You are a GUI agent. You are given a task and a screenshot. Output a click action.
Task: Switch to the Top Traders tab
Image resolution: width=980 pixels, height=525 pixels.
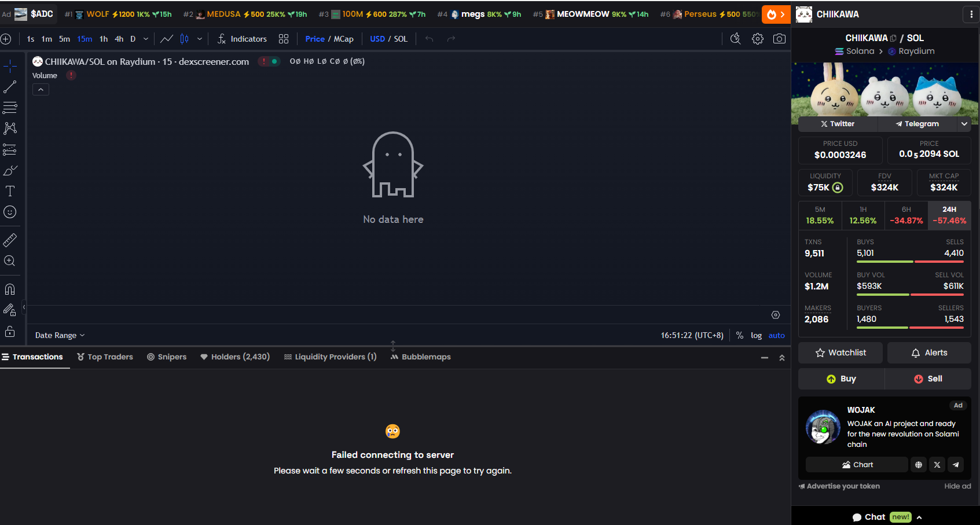point(105,357)
